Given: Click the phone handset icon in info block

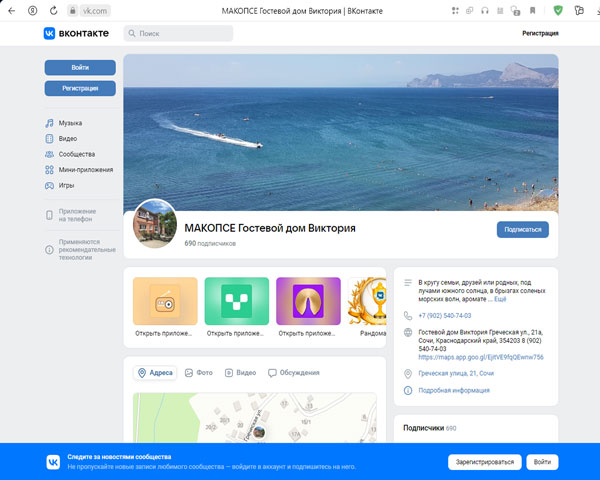Looking at the screenshot, I should pyautogui.click(x=408, y=316).
